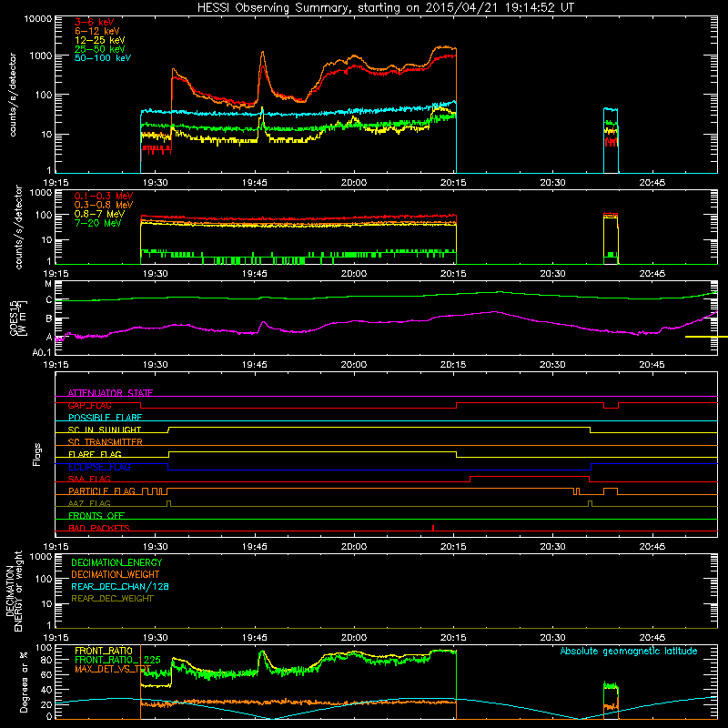Click the HESSI Observing Summary title text
The image size is (728, 728).
click(x=386, y=8)
